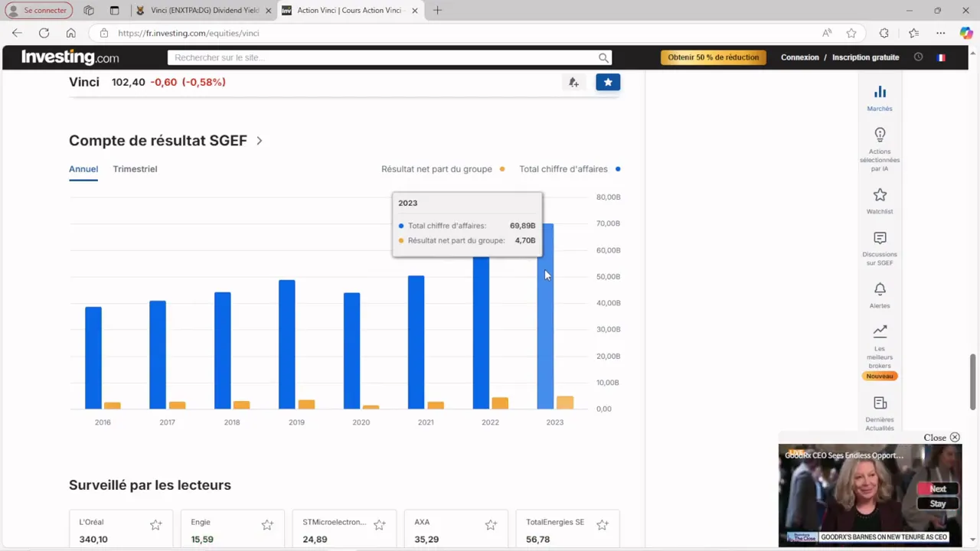
Task: Click the Investing.com logo
Action: (70, 57)
